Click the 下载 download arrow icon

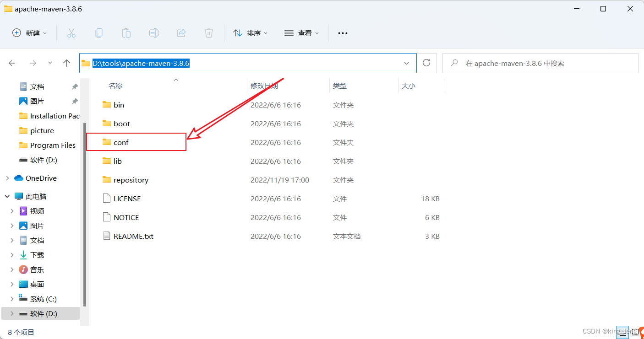[23, 255]
